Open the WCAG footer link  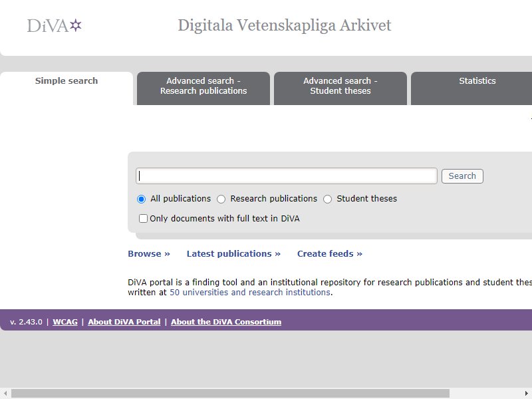[65, 322]
